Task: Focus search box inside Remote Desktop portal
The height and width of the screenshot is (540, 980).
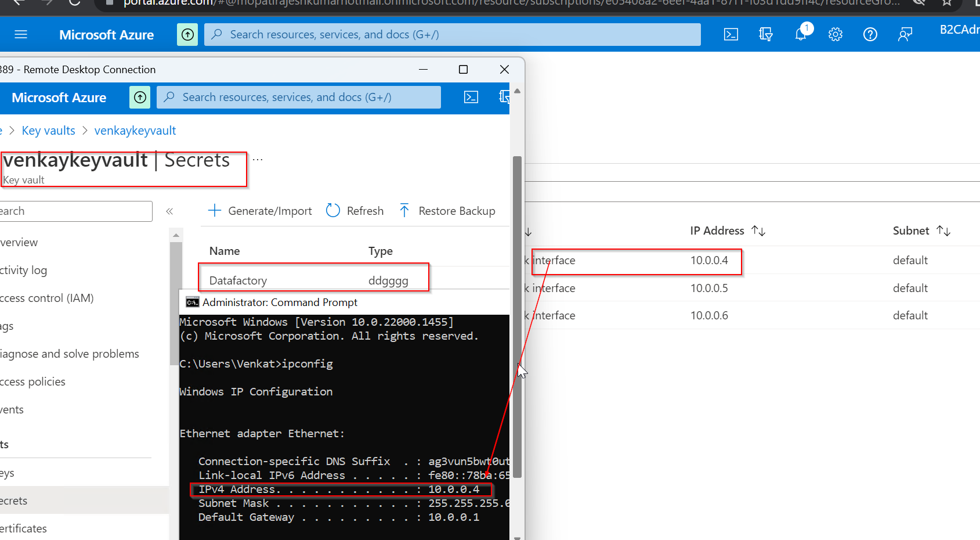Action: (299, 98)
